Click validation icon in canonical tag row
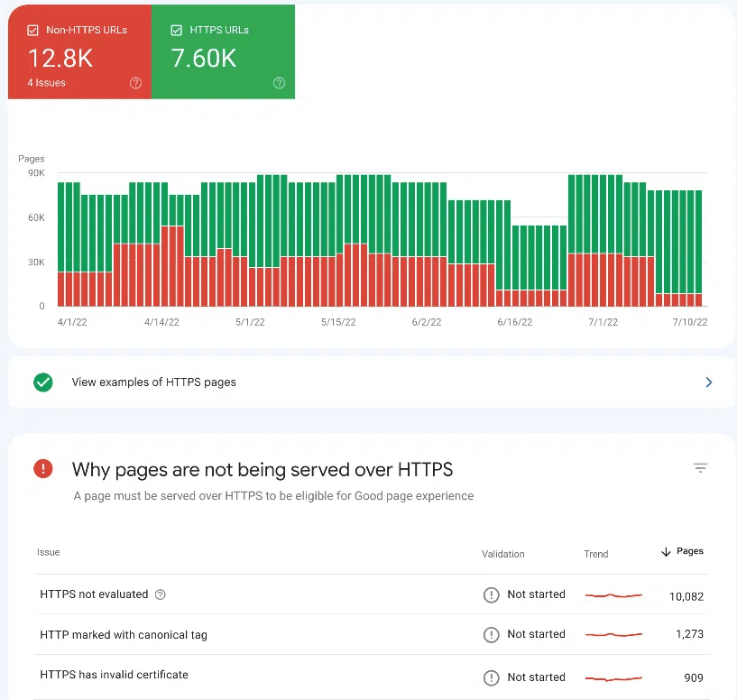Screen dimensions: 737x700 point(491,635)
